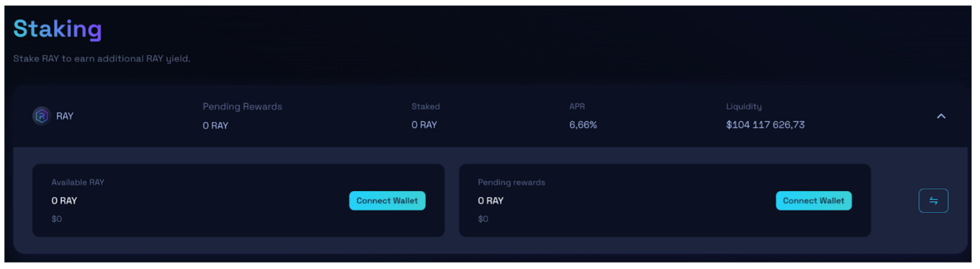
Task: Click the APR column header
Action: tap(577, 106)
